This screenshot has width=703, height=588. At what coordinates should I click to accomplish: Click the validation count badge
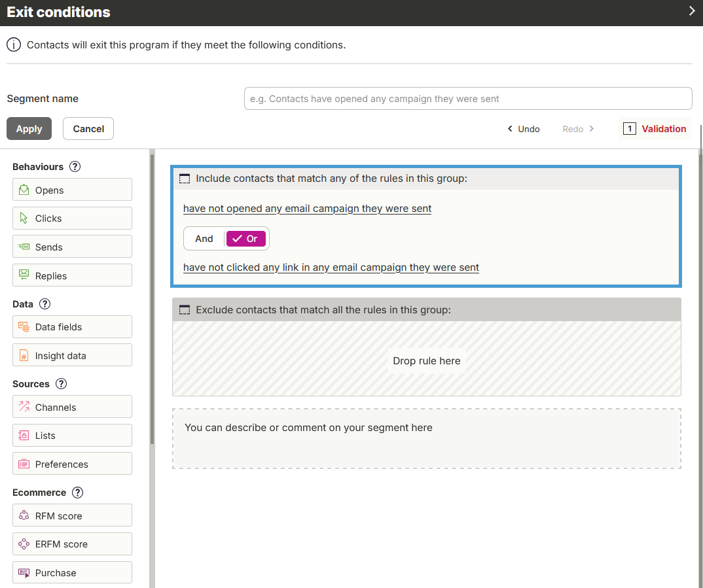pos(630,129)
